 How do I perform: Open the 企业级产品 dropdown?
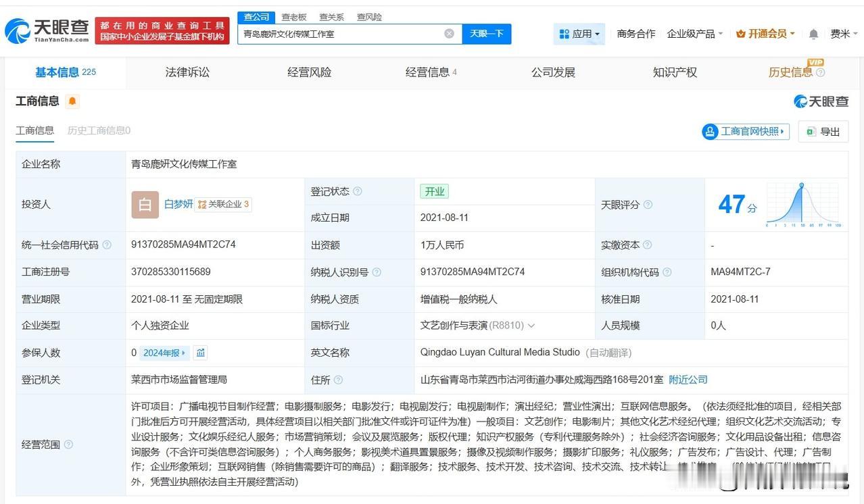695,34
